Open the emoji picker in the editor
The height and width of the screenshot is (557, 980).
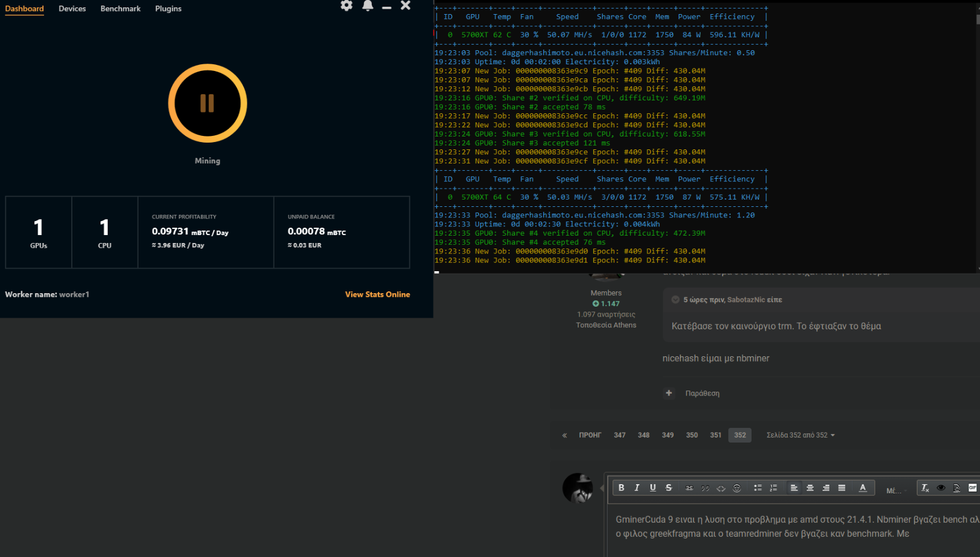(x=737, y=488)
